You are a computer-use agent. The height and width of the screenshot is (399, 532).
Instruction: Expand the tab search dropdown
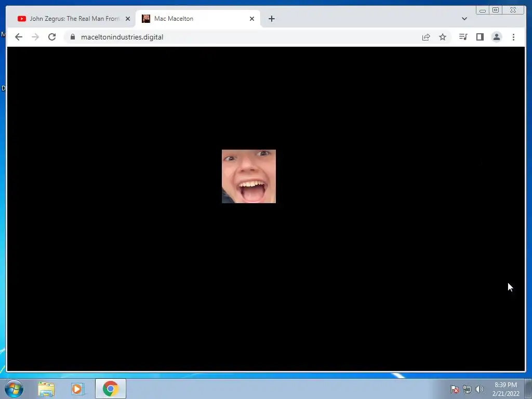464,19
